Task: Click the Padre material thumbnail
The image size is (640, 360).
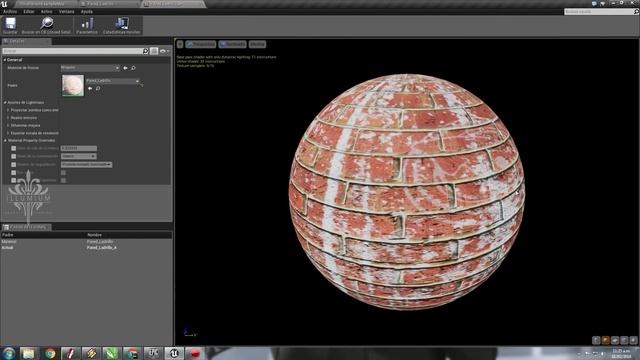Action: [73, 85]
